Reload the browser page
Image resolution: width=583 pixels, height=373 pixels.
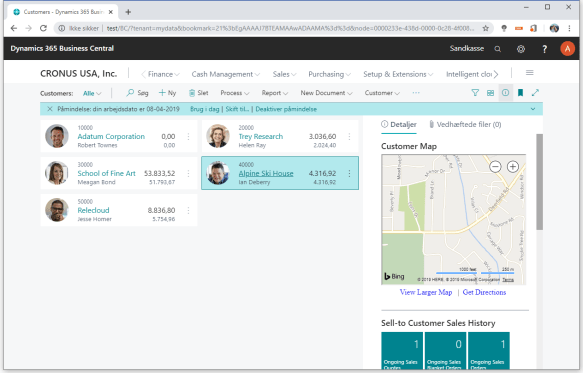43,28
